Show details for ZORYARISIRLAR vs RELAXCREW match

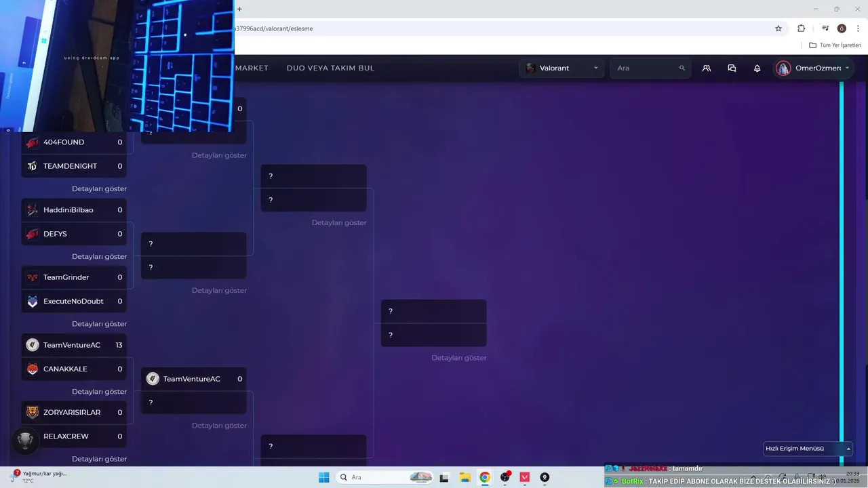point(100,459)
